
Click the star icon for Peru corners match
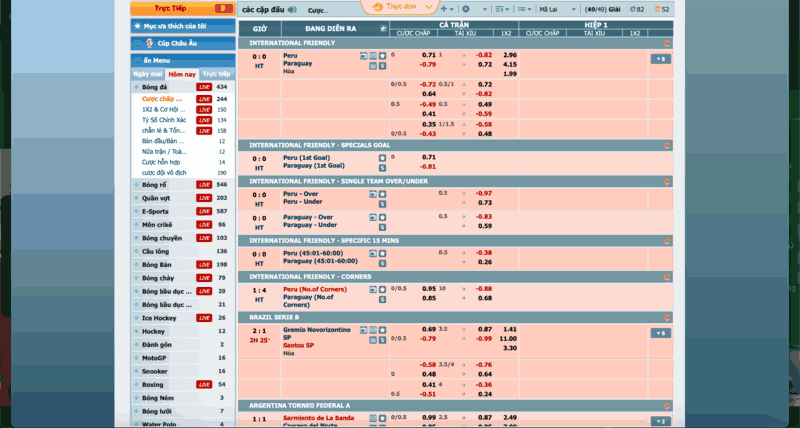(383, 289)
